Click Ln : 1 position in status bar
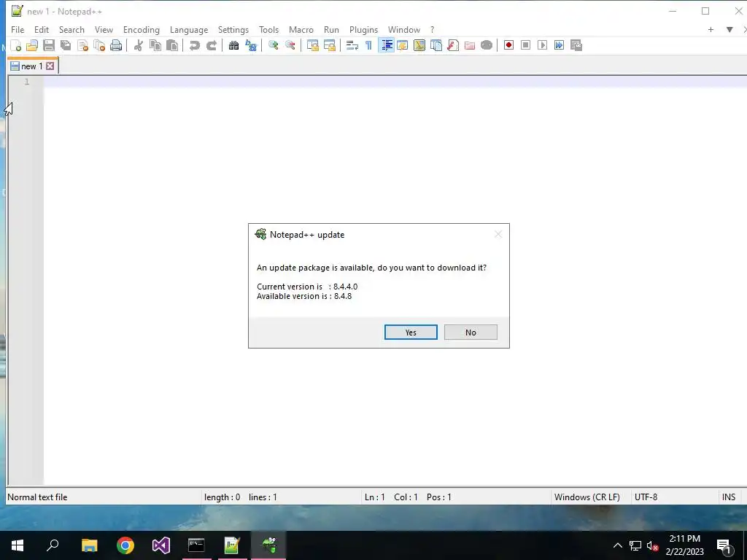The image size is (747, 560). point(374,497)
